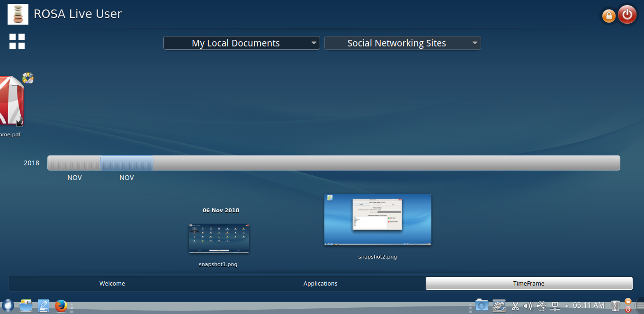Click the small lock icon in the panel
This screenshot has height=314, width=644.
pos(628,301)
